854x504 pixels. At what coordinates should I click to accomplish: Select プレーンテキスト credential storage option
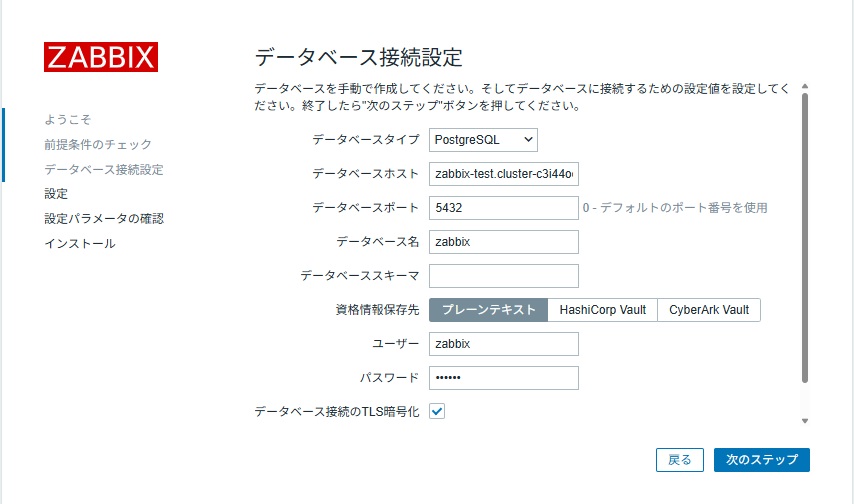point(489,310)
